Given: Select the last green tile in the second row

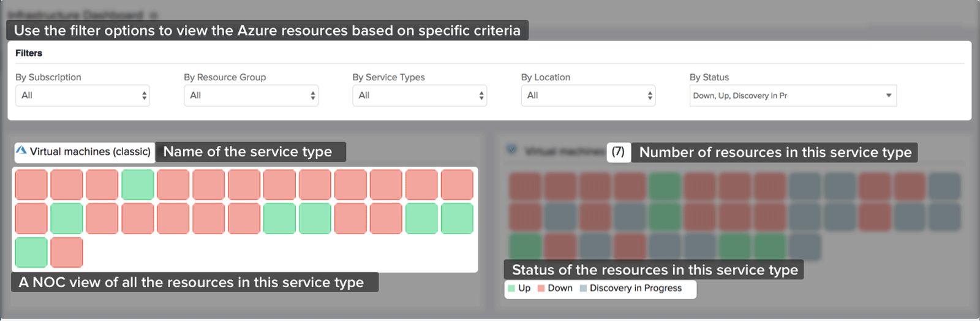Looking at the screenshot, I should 457,219.
